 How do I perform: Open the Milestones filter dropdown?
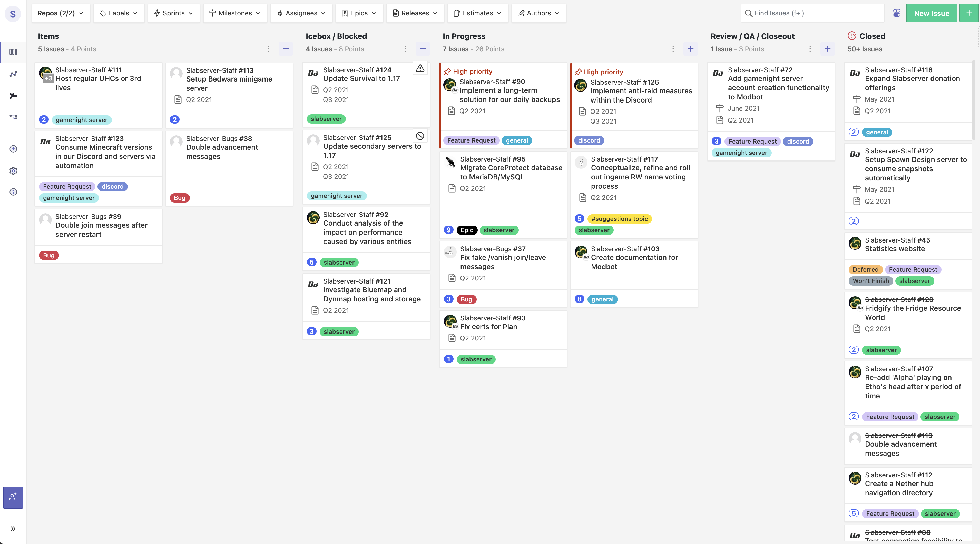click(235, 13)
